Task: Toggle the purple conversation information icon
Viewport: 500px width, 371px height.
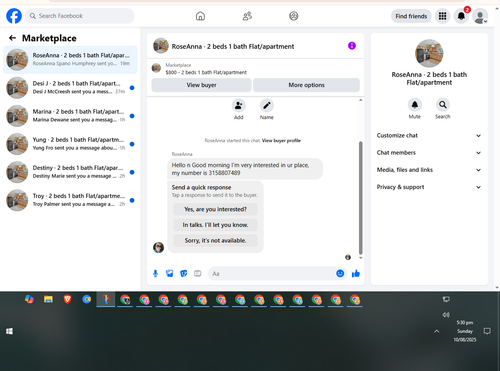Action: coord(352,46)
